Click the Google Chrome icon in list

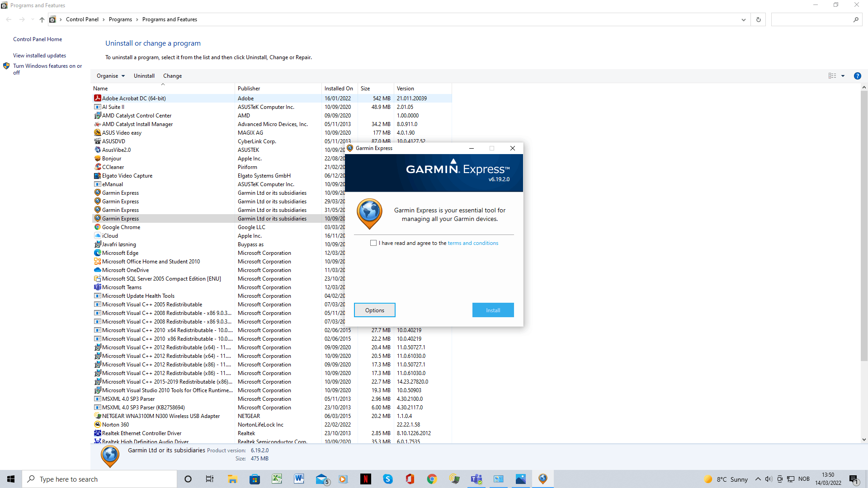point(97,227)
